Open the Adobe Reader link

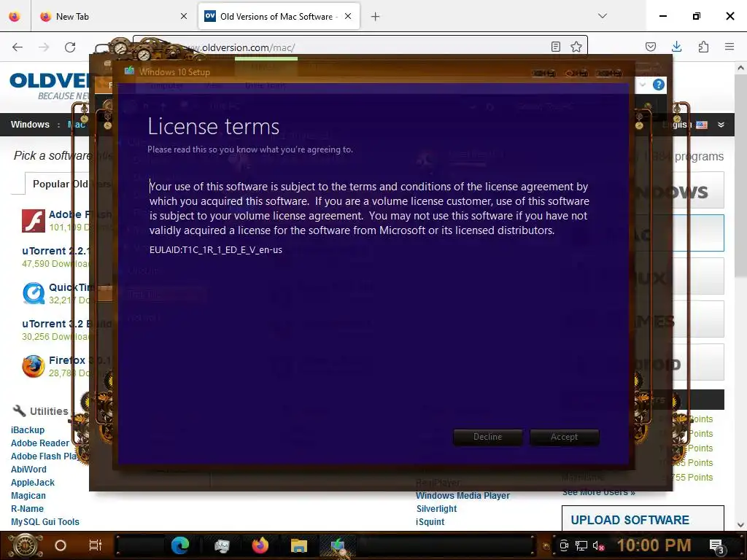40,443
